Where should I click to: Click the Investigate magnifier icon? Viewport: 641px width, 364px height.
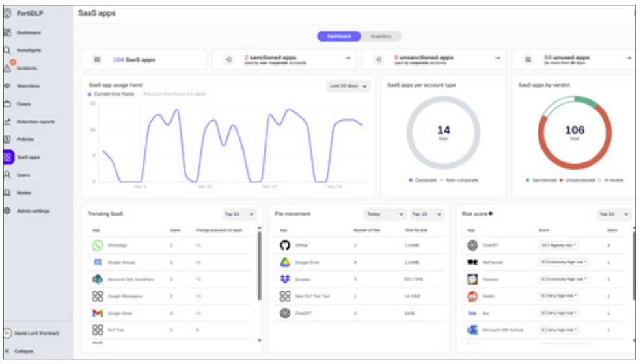pos(7,50)
